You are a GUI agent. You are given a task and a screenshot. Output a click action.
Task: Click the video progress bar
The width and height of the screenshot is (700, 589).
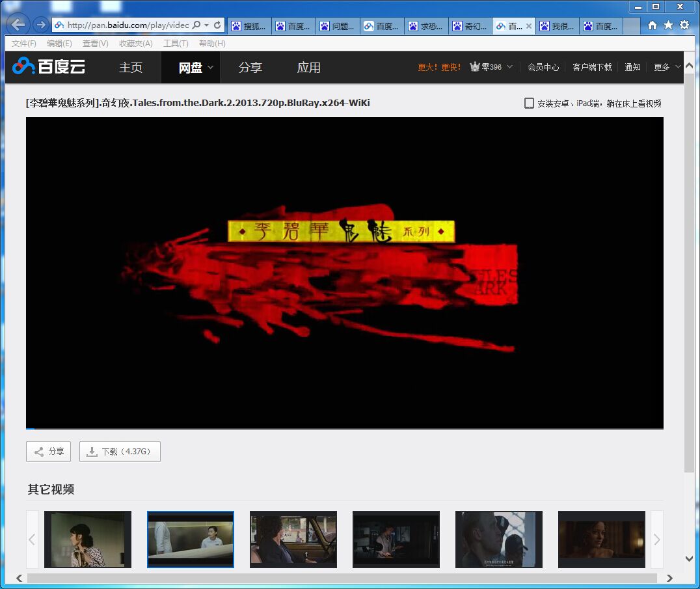tap(343, 429)
